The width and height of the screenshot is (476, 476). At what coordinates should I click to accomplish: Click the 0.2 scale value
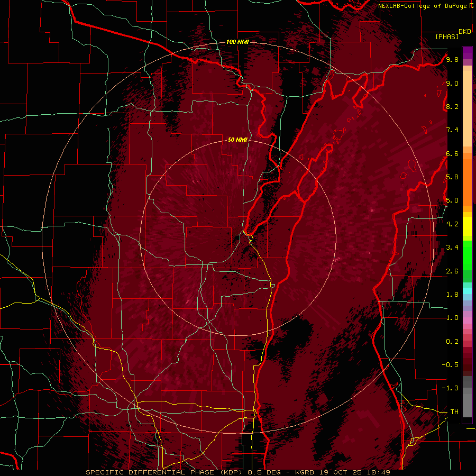pos(452,342)
